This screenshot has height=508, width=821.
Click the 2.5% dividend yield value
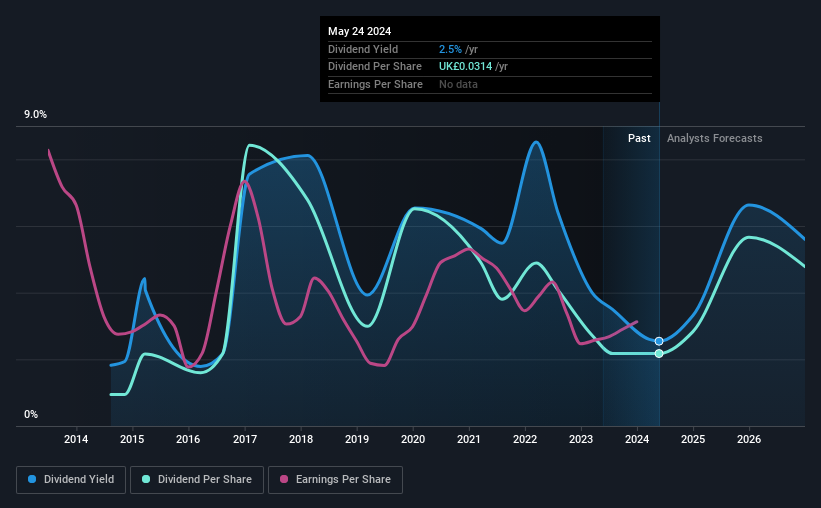(x=450, y=49)
